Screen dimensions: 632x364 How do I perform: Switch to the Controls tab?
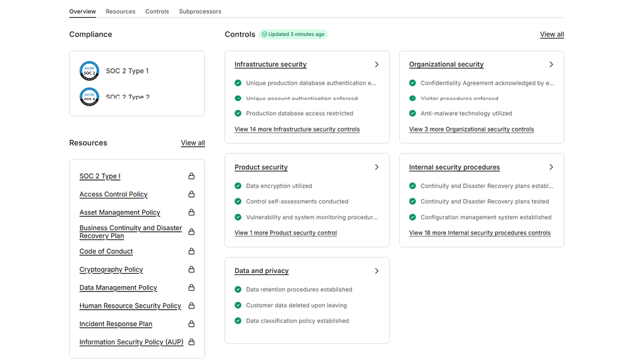[157, 11]
